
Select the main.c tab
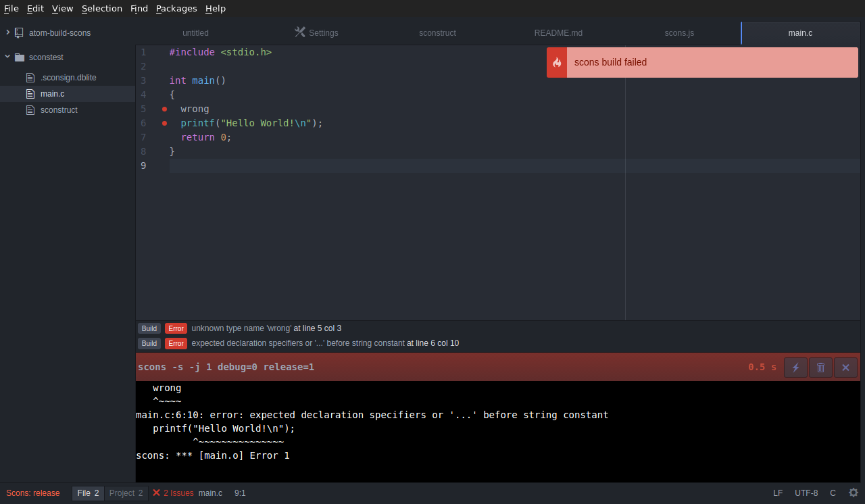tap(801, 33)
